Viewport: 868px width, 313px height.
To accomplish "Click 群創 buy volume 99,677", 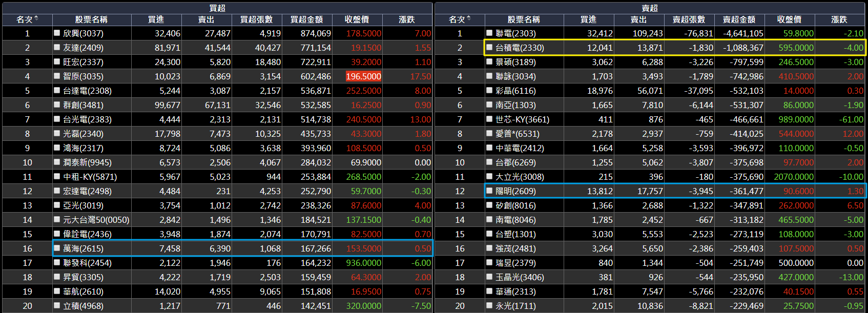I will (168, 105).
